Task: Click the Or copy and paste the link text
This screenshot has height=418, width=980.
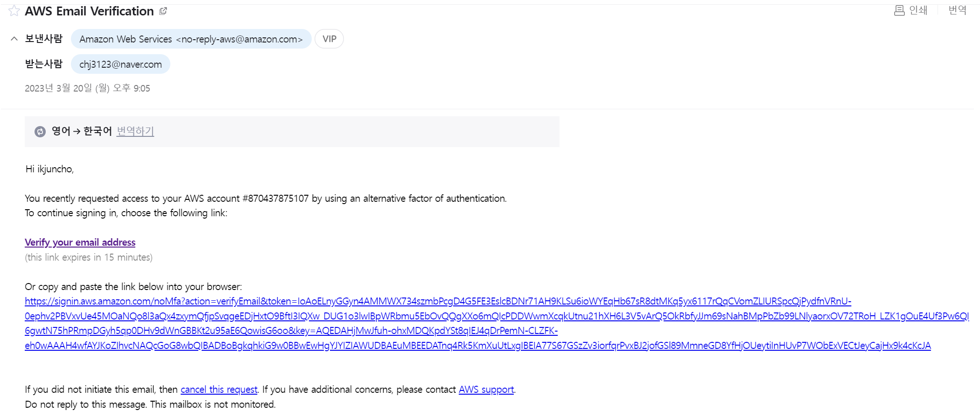Action: tap(133, 287)
